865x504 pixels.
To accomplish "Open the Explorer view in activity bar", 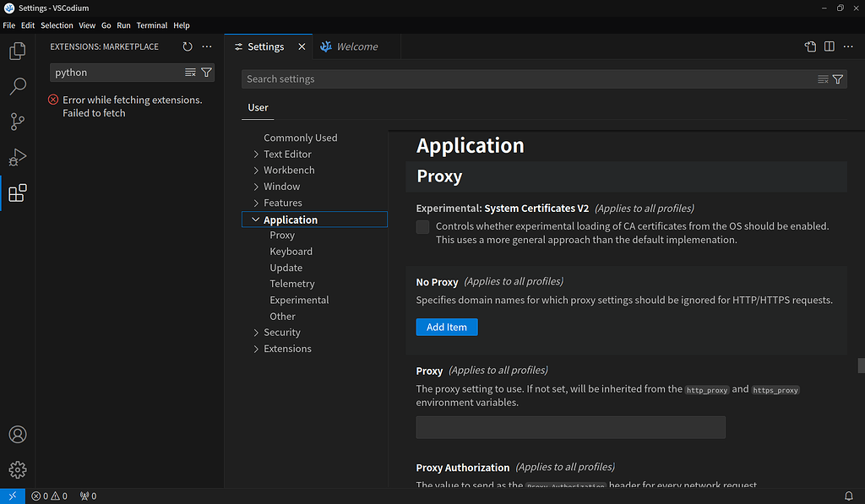I will pyautogui.click(x=18, y=51).
